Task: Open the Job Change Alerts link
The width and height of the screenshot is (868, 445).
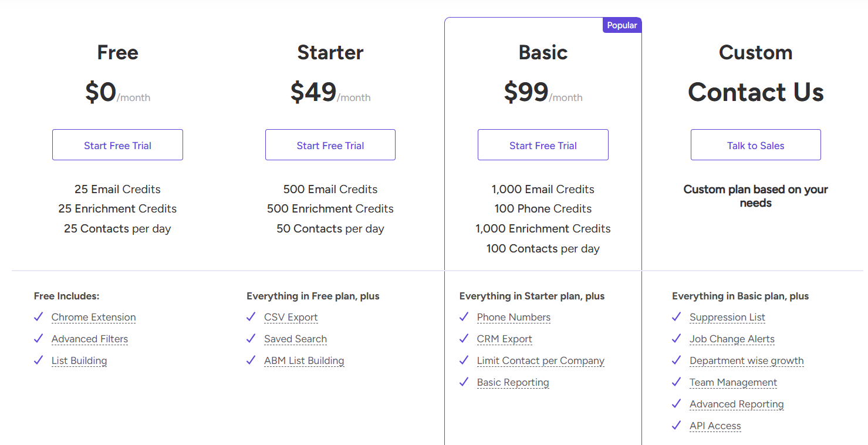Action: (x=732, y=339)
